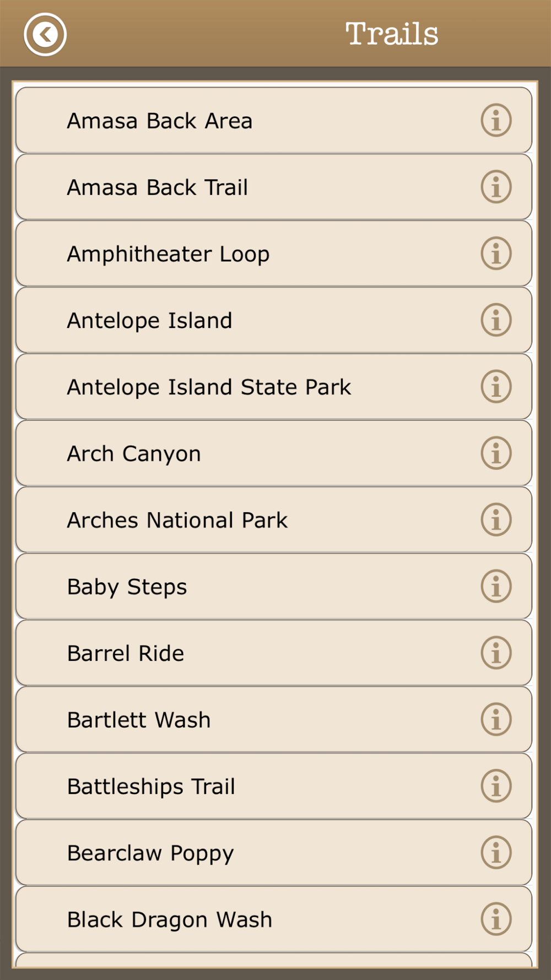
Task: Open Amphitheater Loop info icon
Action: 496,254
